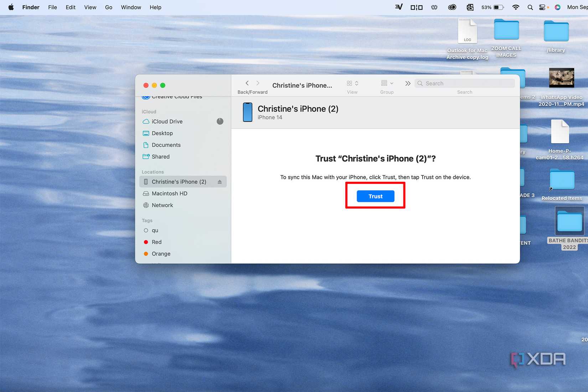Close the Finder window
588x392 pixels.
click(x=146, y=85)
